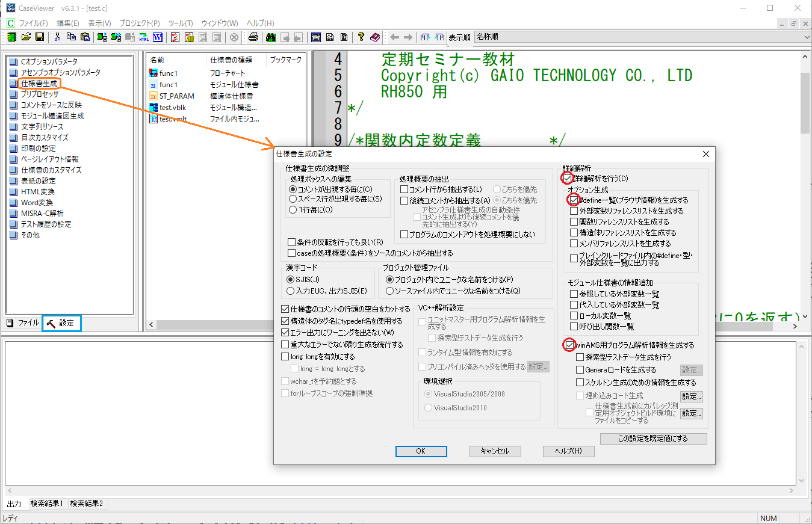Click the Paste toolbar icon
The height and width of the screenshot is (524, 812).
point(85,37)
